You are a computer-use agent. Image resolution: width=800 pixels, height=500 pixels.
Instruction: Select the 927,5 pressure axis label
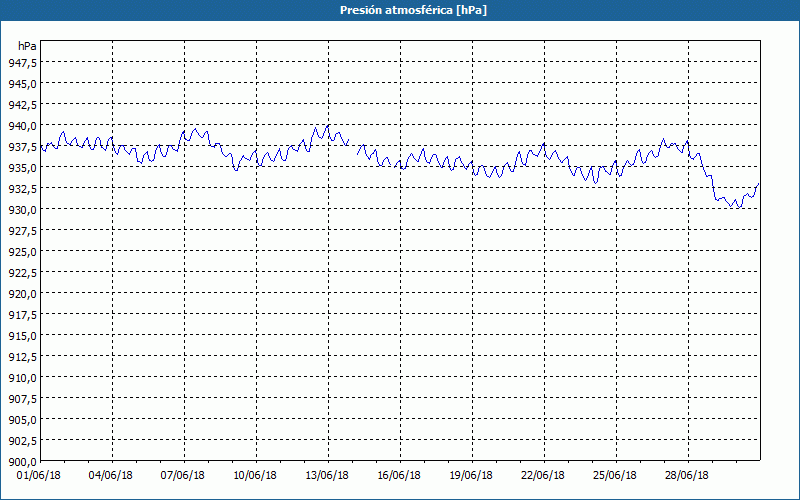coord(22,231)
